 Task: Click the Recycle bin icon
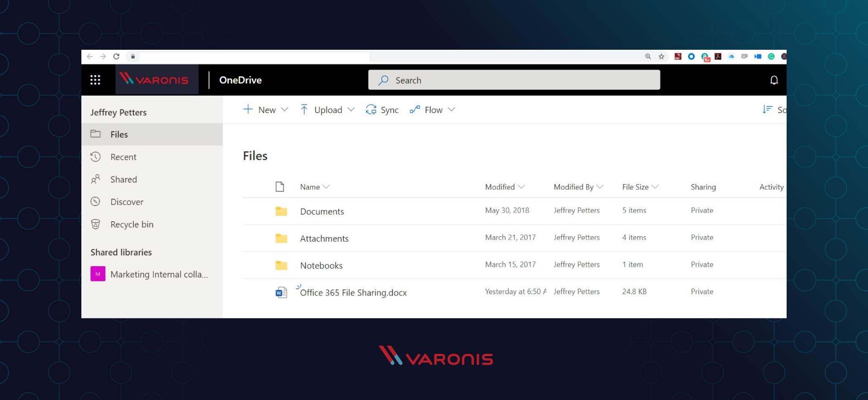pos(95,224)
